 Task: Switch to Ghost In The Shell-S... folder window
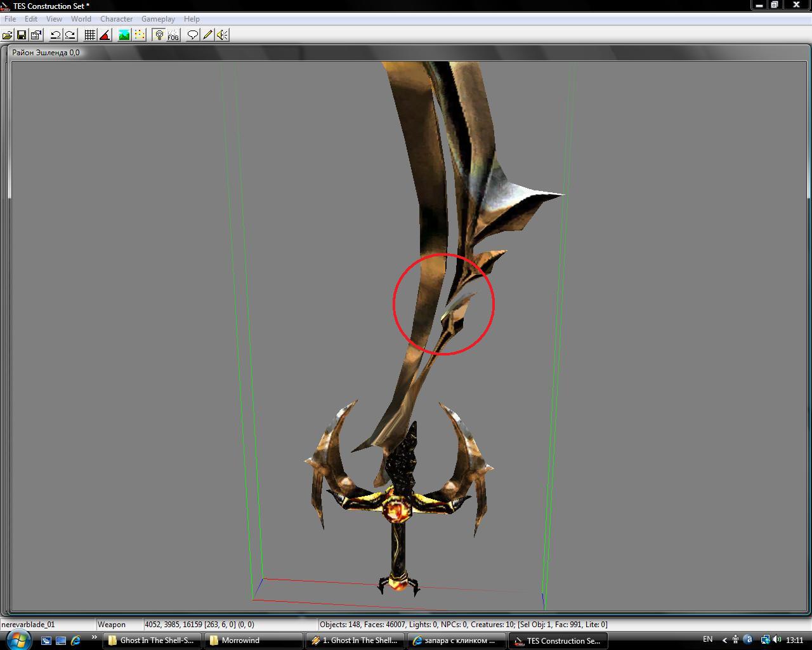tap(152, 640)
